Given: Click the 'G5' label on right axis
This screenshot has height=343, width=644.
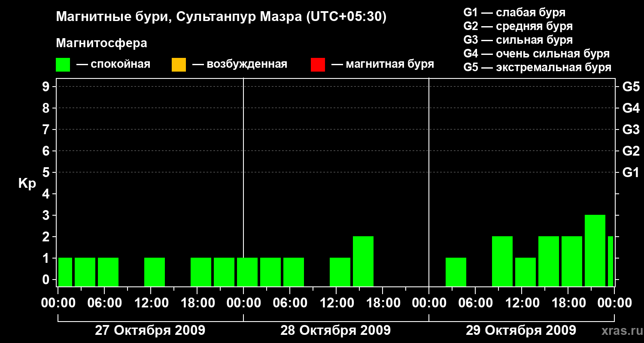Looking at the screenshot, I should coord(631,87).
